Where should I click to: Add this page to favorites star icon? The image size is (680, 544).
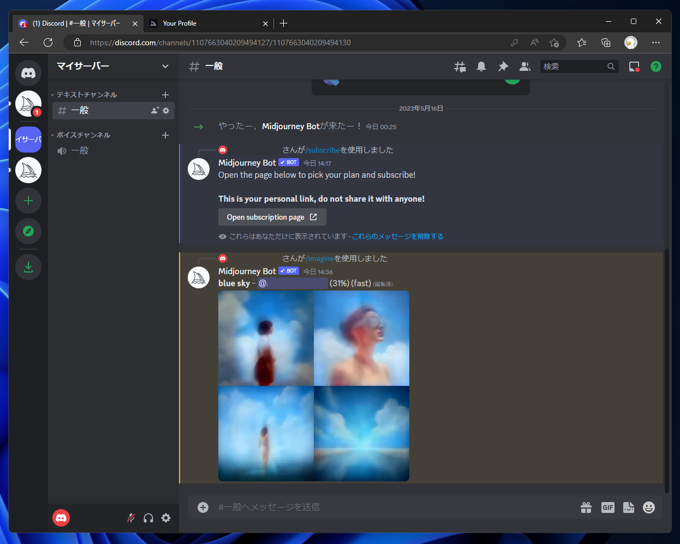pos(554,43)
